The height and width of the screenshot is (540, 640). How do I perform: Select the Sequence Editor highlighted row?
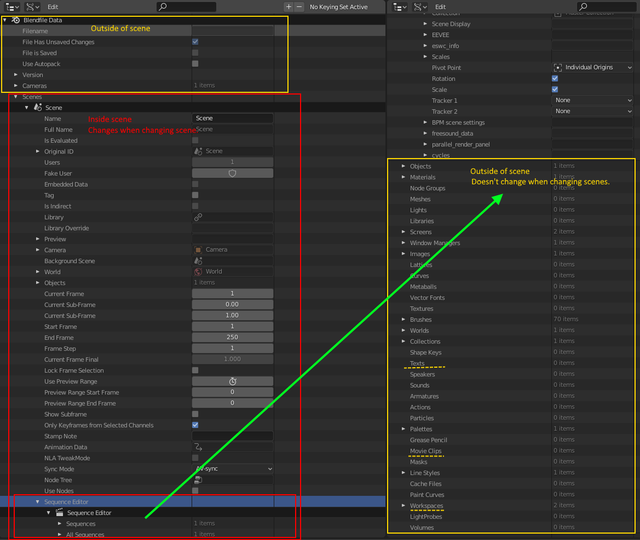point(193,502)
